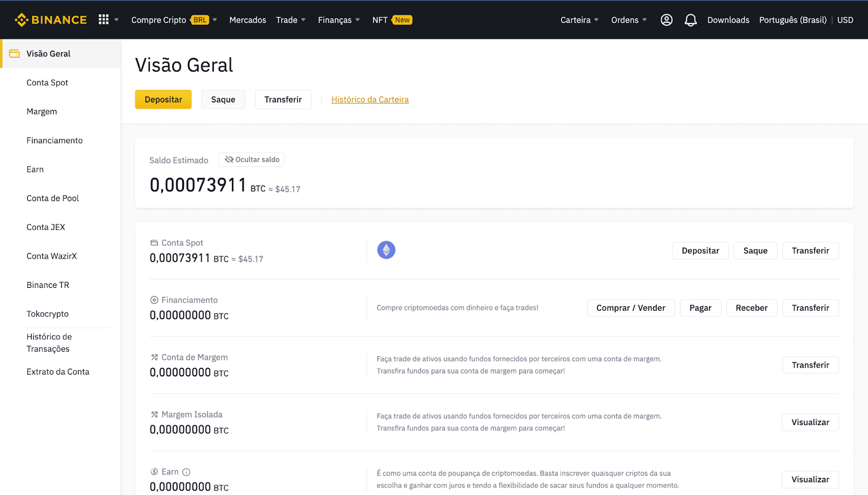Open the Histórico da Carteira link
The height and width of the screenshot is (495, 868).
370,100
